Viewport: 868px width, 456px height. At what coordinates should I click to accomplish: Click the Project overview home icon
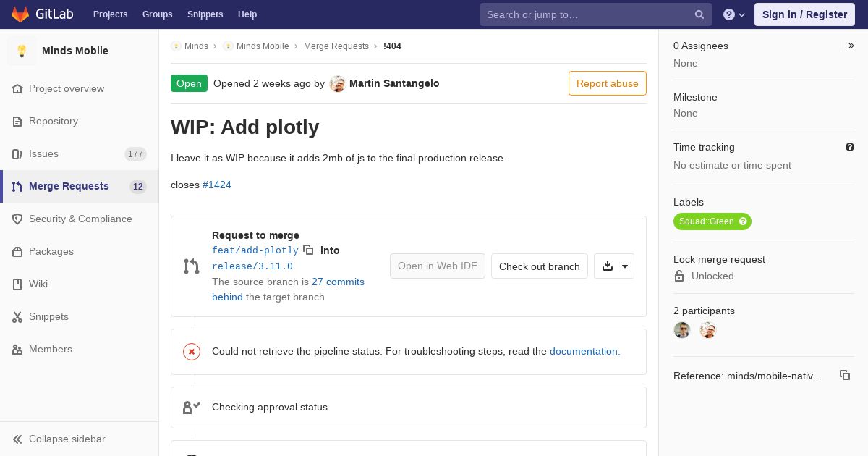tap(17, 88)
